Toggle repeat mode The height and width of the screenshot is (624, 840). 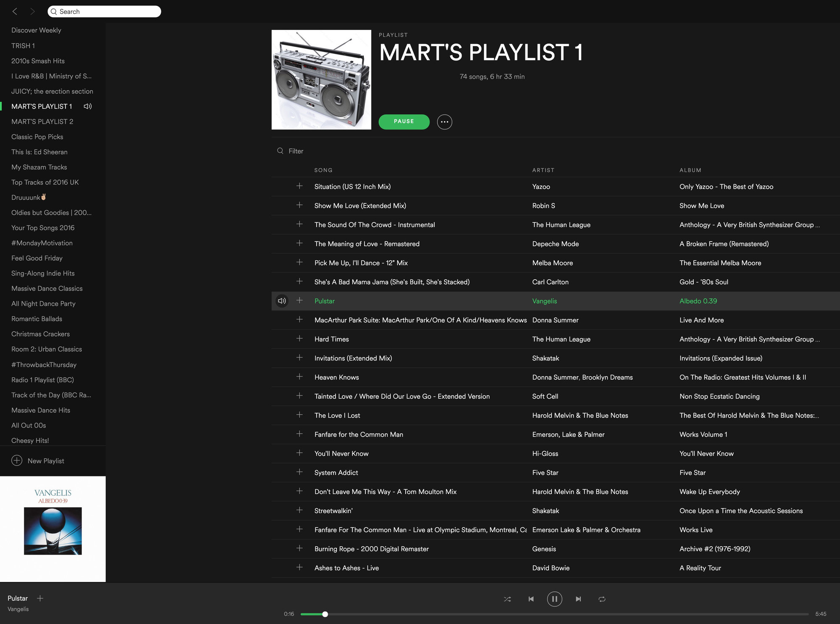[x=602, y=599]
